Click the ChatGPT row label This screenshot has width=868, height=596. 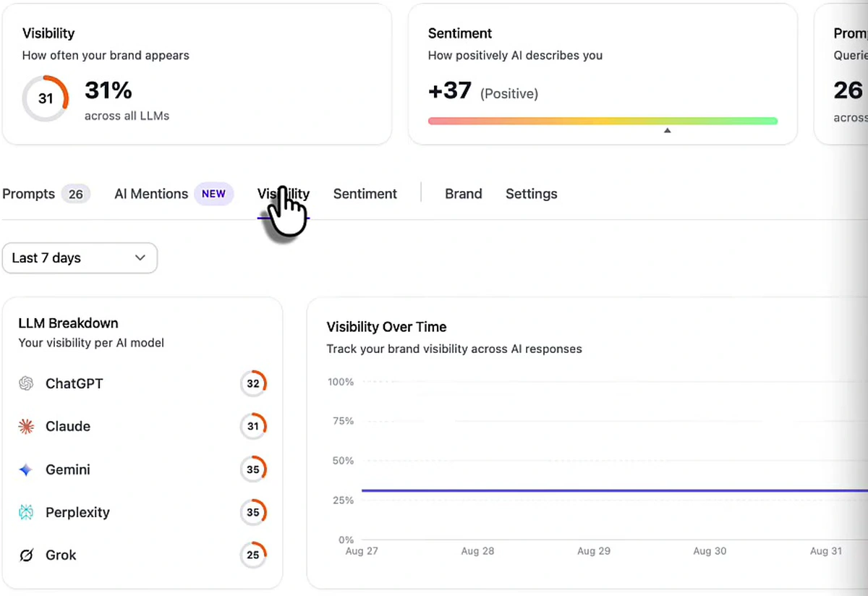point(75,384)
